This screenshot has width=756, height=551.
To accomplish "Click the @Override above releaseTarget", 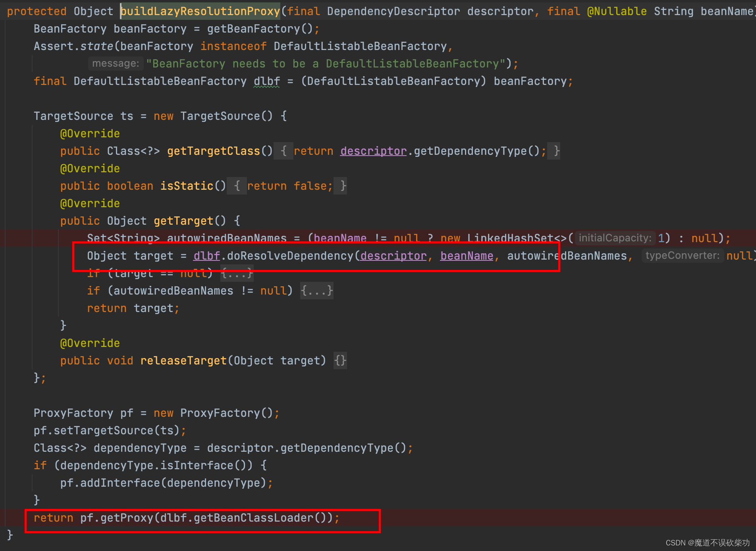I will point(90,343).
